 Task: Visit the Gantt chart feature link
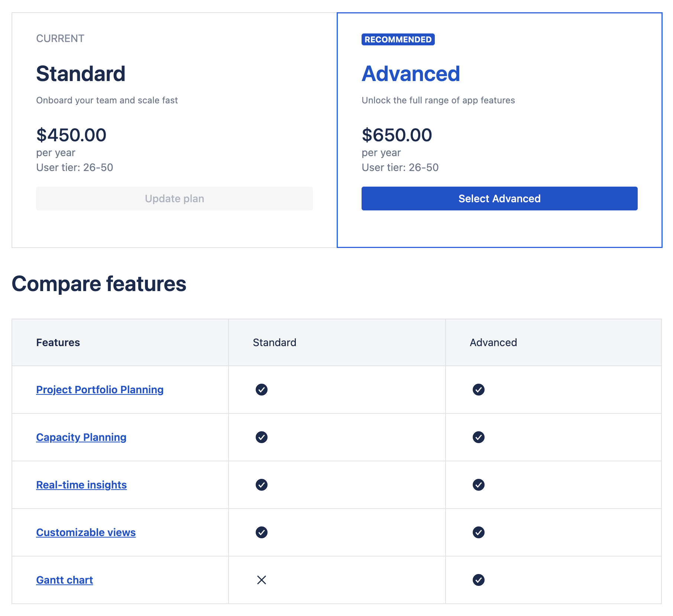64,580
